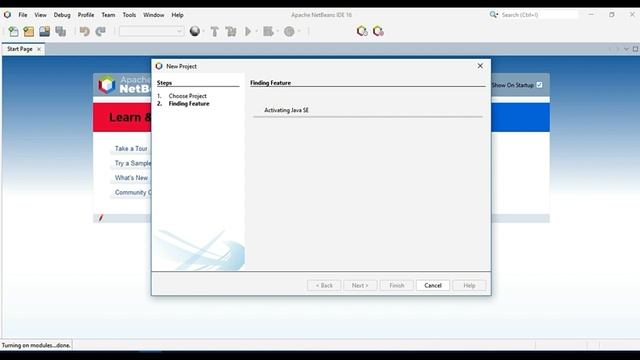Expand the Debug Project dropdown arrow
The image size is (640, 360).
(x=278, y=31)
